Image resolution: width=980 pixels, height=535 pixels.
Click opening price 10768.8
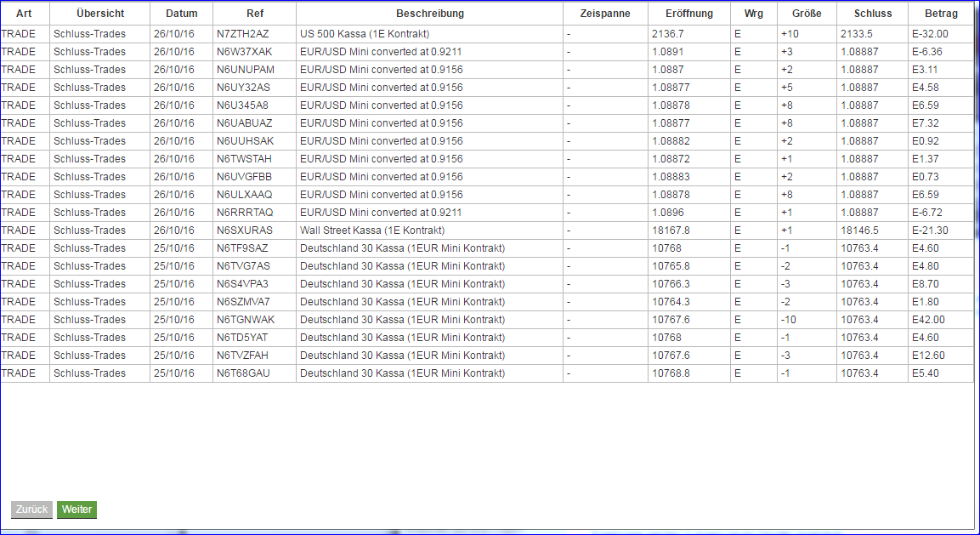pyautogui.click(x=671, y=373)
